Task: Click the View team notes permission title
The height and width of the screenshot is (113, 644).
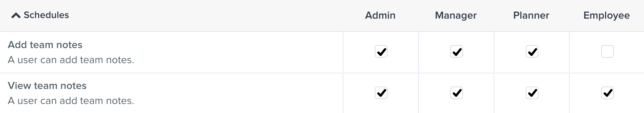Action: pyautogui.click(x=47, y=86)
